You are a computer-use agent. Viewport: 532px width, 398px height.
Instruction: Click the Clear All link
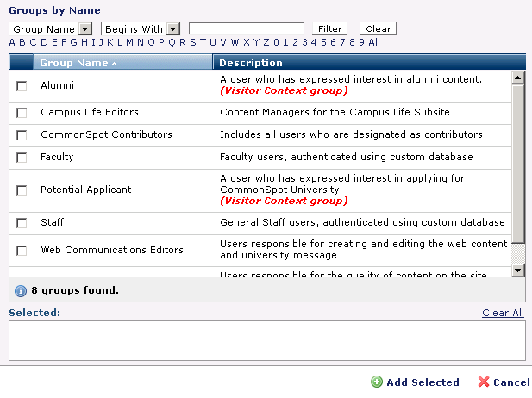click(x=503, y=313)
